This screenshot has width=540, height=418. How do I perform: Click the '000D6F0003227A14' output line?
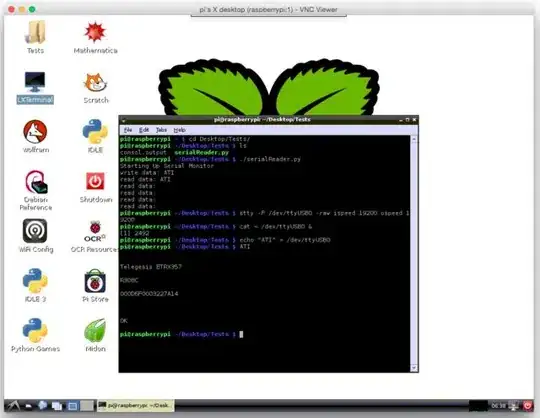(x=149, y=294)
